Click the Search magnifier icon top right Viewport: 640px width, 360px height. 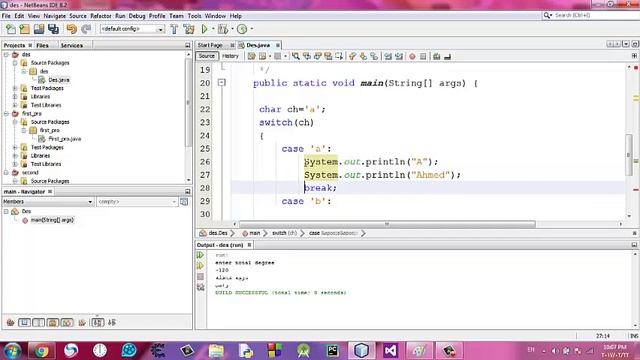click(547, 15)
